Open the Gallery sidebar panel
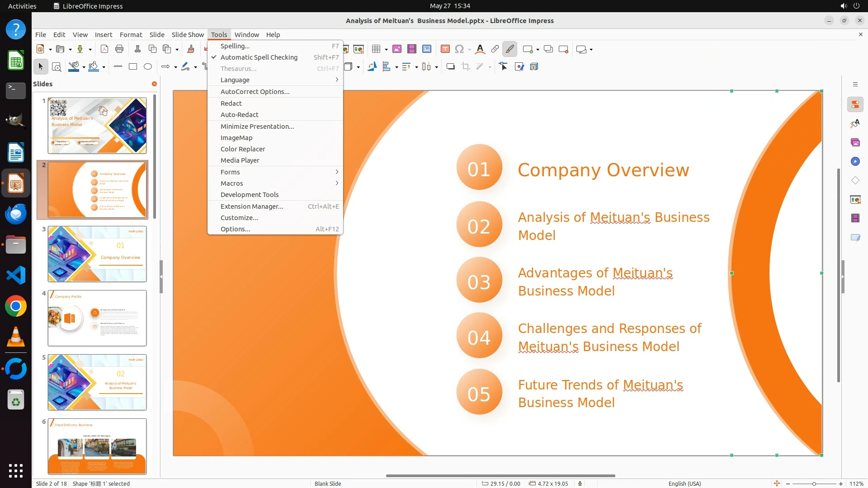Screen dimensions: 868x488 point(855,143)
